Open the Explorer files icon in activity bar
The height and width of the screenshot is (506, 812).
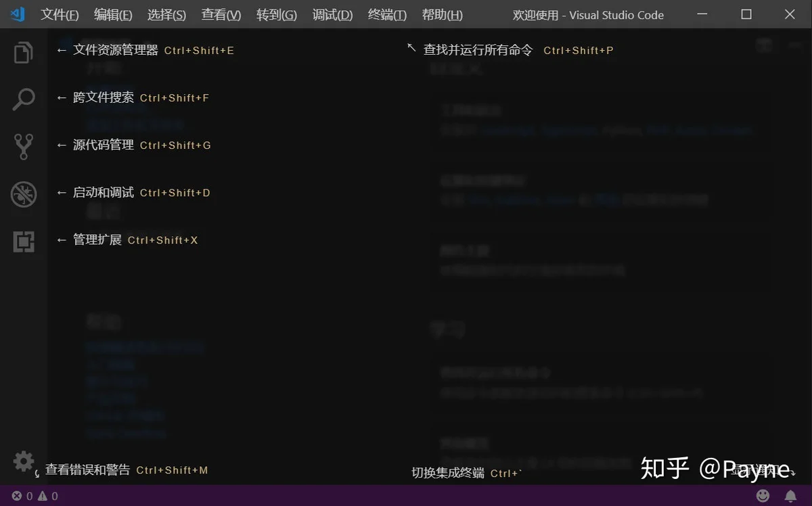coord(23,52)
